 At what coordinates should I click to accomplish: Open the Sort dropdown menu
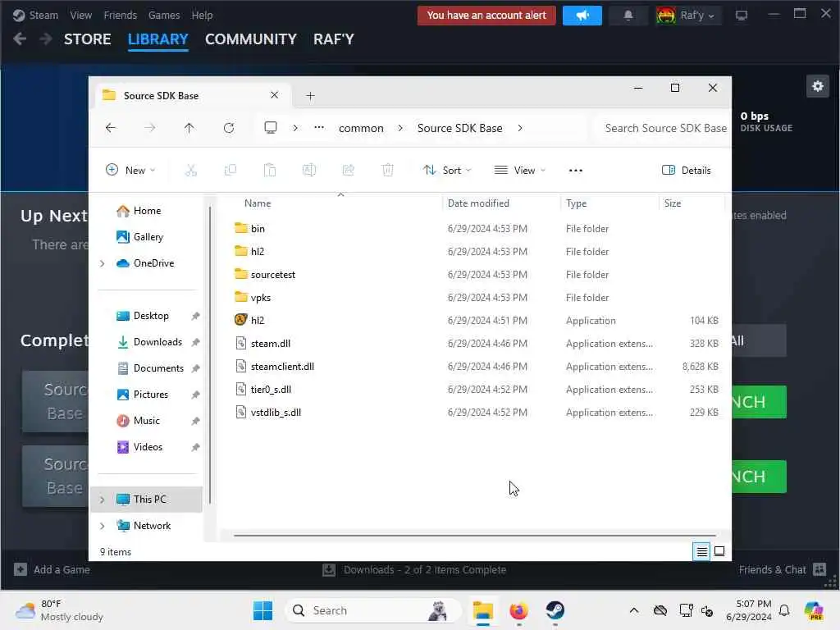(x=447, y=171)
